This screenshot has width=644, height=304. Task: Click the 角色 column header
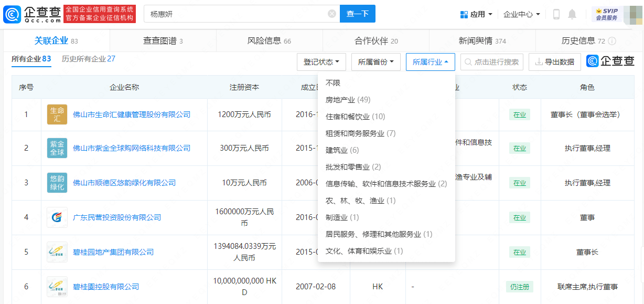point(587,88)
